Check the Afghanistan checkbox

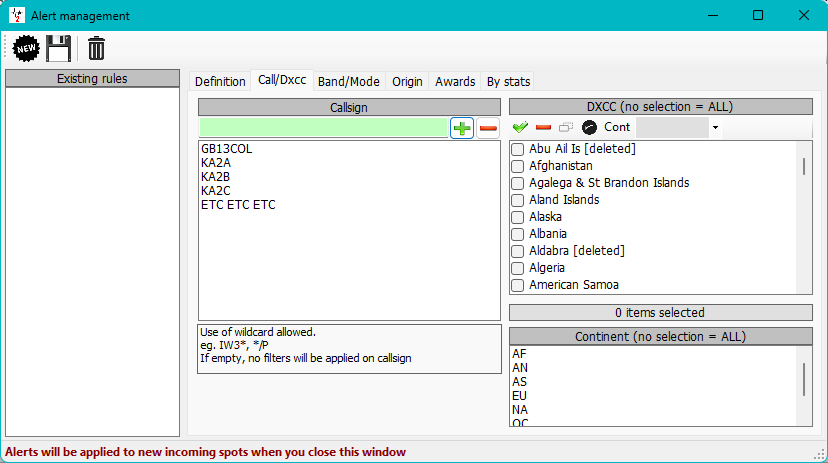coord(518,166)
